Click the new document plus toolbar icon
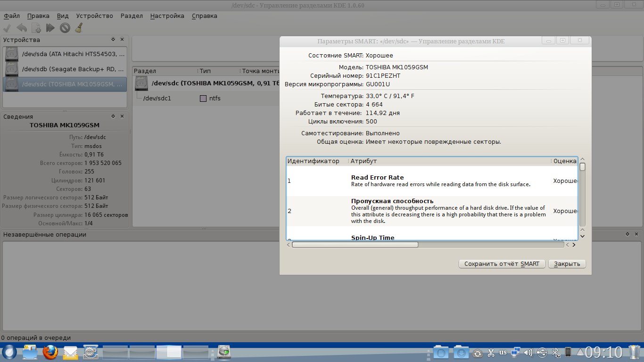Image resolution: width=644 pixels, height=362 pixels. pyautogui.click(x=36, y=28)
